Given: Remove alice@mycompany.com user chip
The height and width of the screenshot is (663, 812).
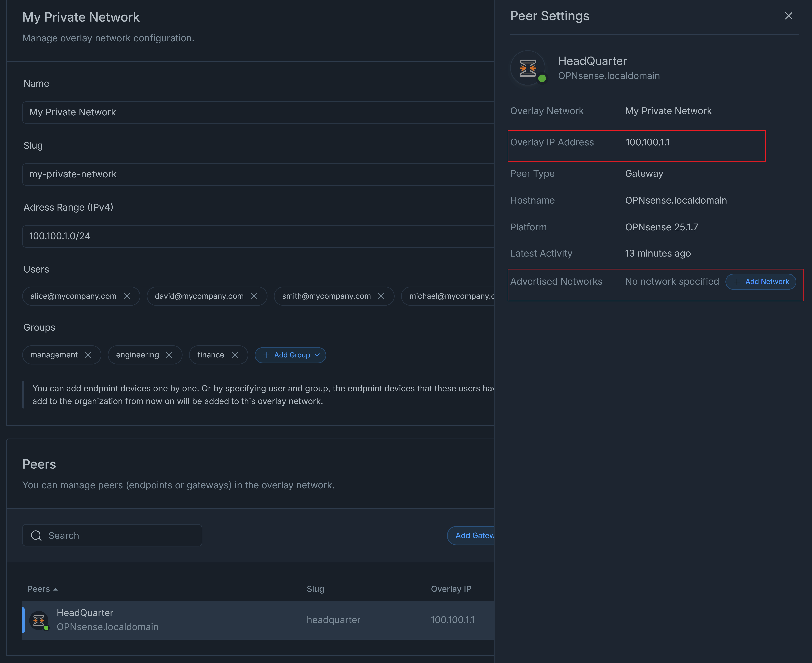Looking at the screenshot, I should [127, 296].
